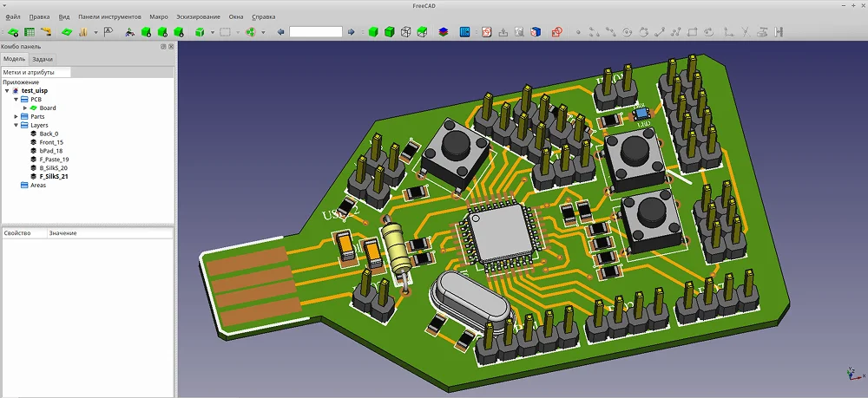
Task: Click the stacked layers toolbar icon
Action: click(444, 32)
